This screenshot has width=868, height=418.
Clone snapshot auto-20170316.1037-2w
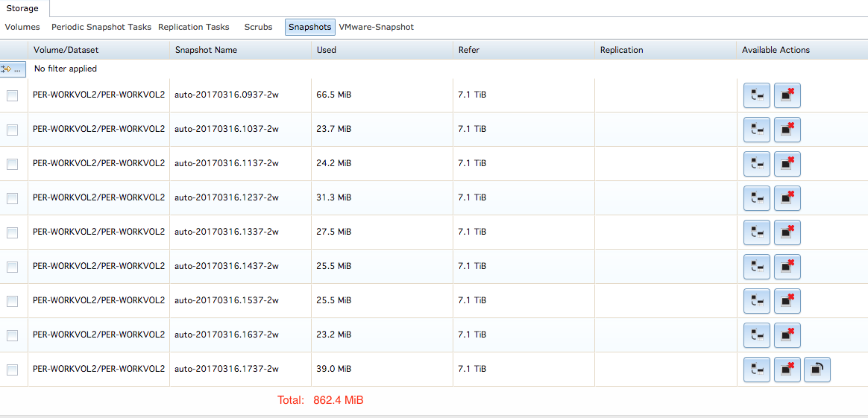(x=757, y=130)
